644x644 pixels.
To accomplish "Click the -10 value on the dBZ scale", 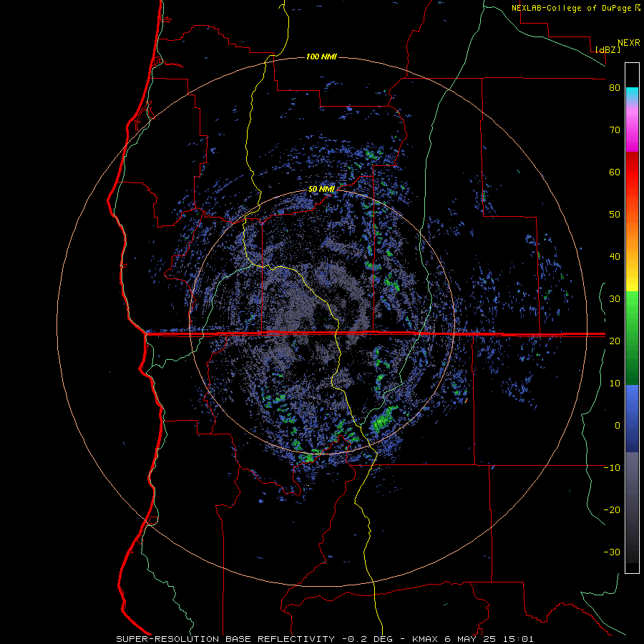I will click(x=612, y=468).
